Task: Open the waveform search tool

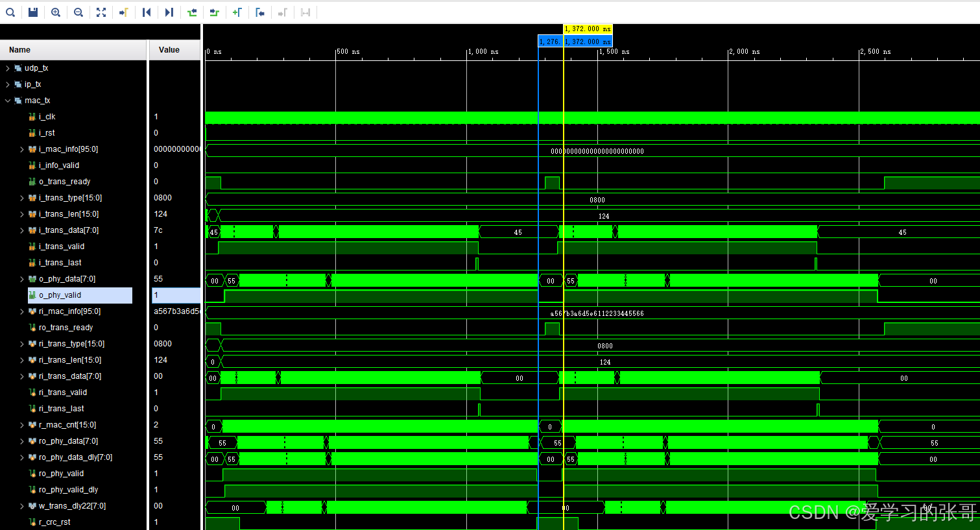Action: tap(10, 12)
